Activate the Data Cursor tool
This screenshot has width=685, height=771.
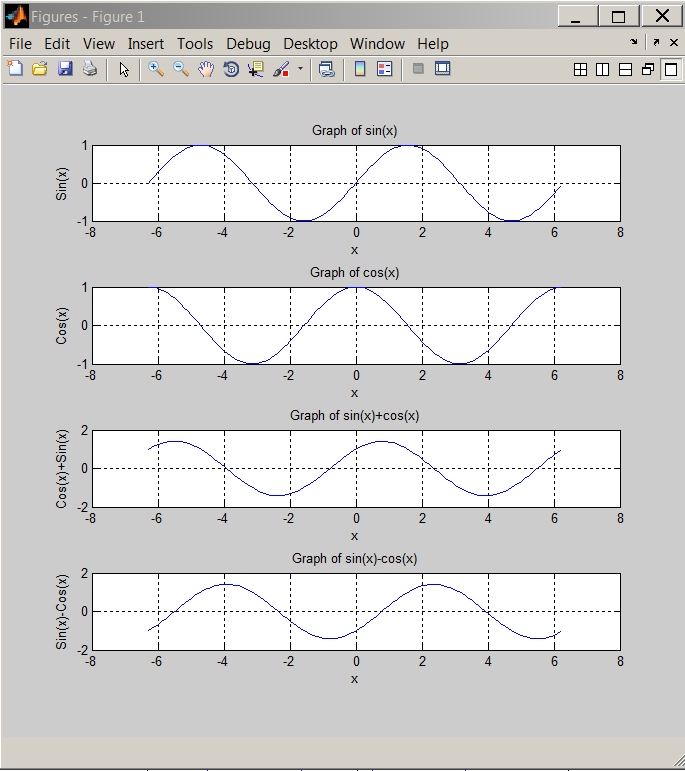tap(256, 69)
